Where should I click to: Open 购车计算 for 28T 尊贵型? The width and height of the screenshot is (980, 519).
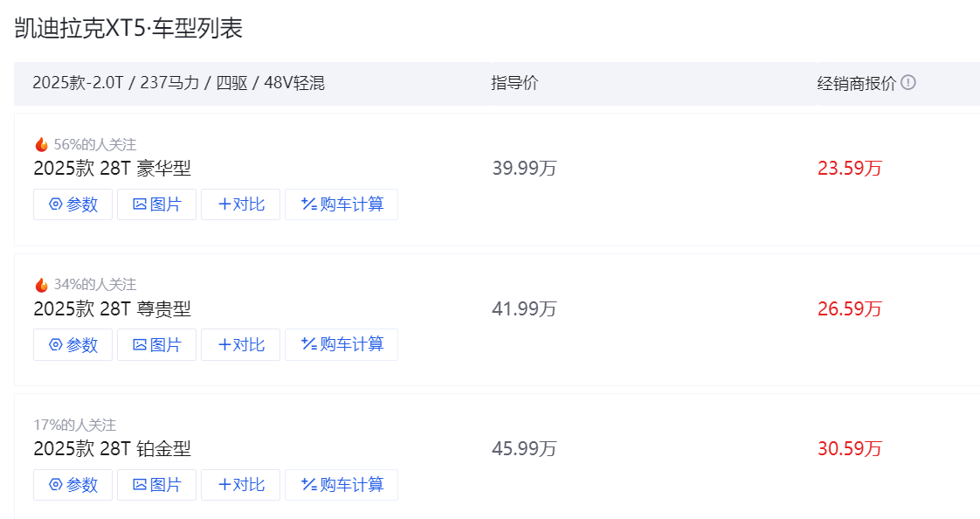(341, 344)
